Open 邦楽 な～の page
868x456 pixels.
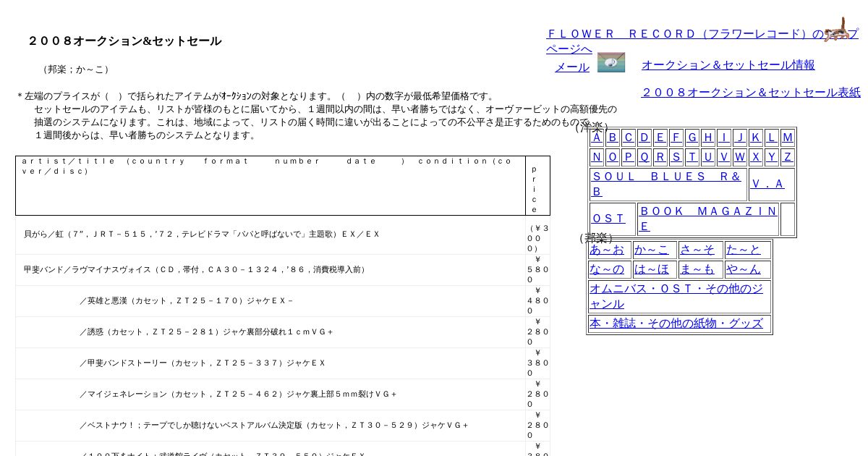pos(607,269)
